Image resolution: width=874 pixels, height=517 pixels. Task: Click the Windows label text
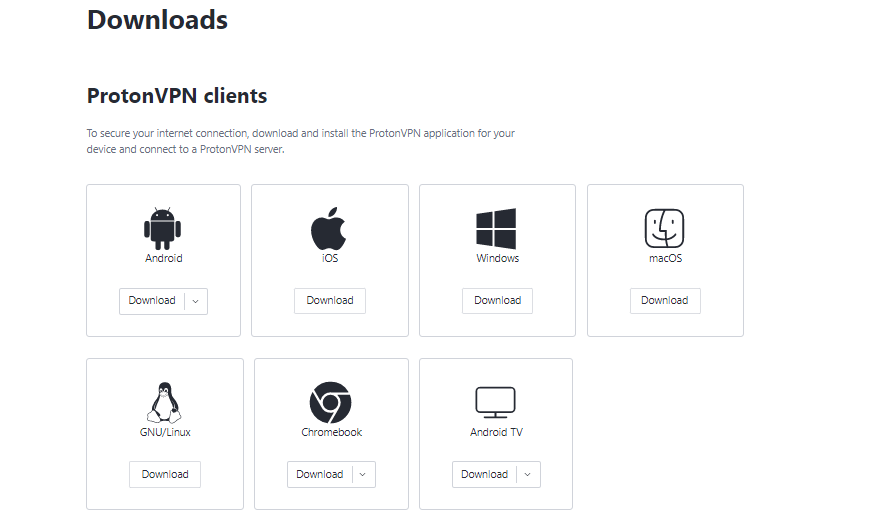497,258
